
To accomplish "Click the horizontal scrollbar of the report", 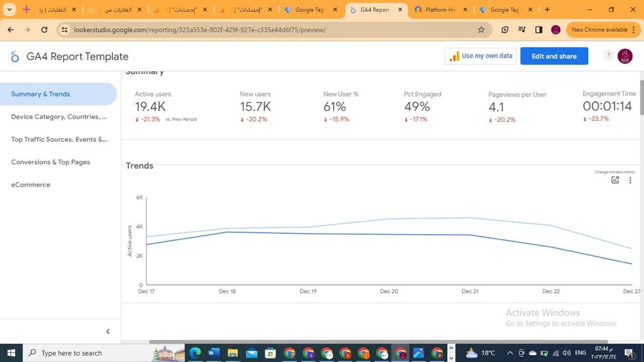I will 378,341.
